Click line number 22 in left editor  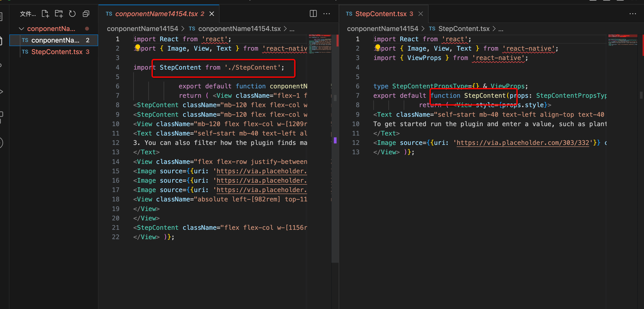pos(116,237)
